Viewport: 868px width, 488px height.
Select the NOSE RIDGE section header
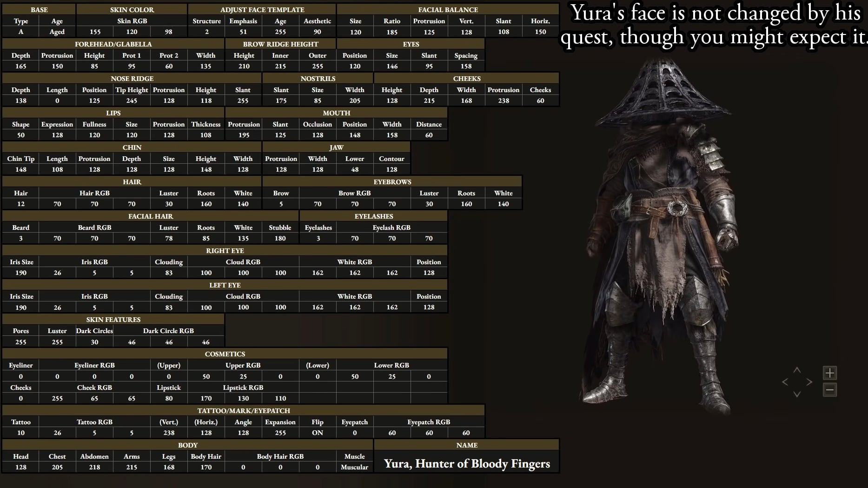coord(132,79)
